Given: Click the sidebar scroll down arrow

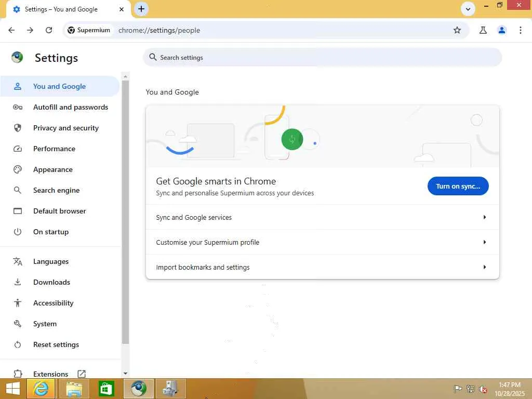Looking at the screenshot, I should point(126,373).
